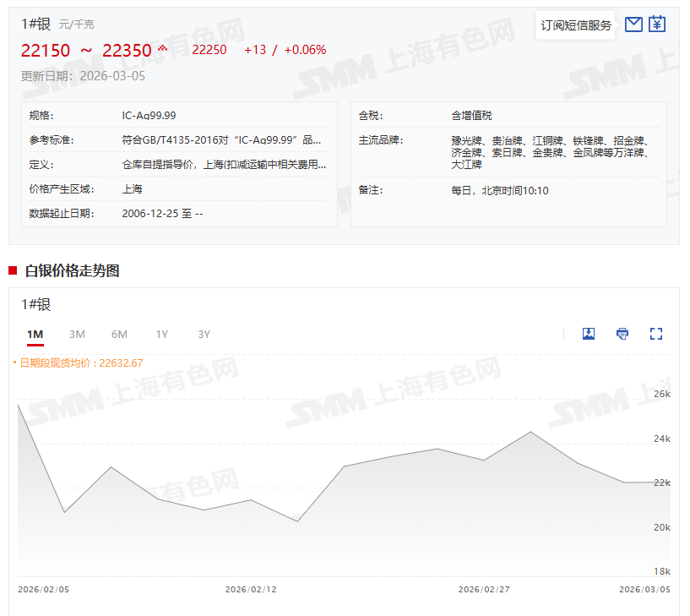Click the 2026/02/27 date axis label
Image resolution: width=690 pixels, height=616 pixels.
click(484, 589)
